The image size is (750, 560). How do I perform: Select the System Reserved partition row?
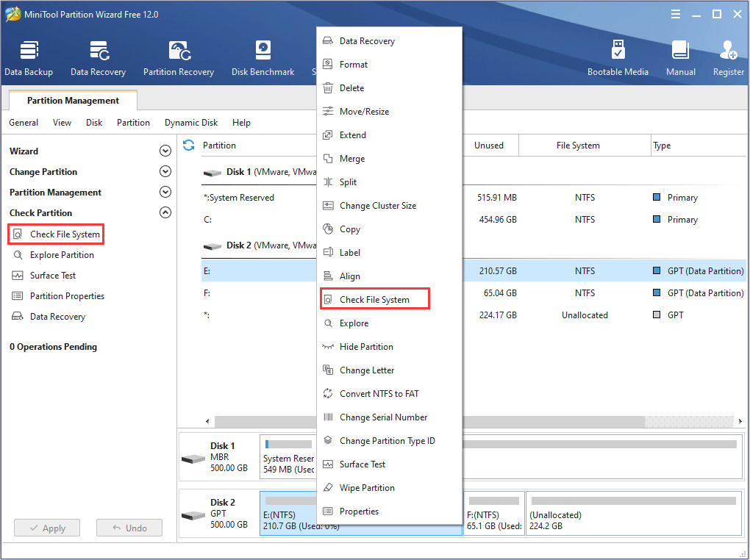pyautogui.click(x=474, y=198)
